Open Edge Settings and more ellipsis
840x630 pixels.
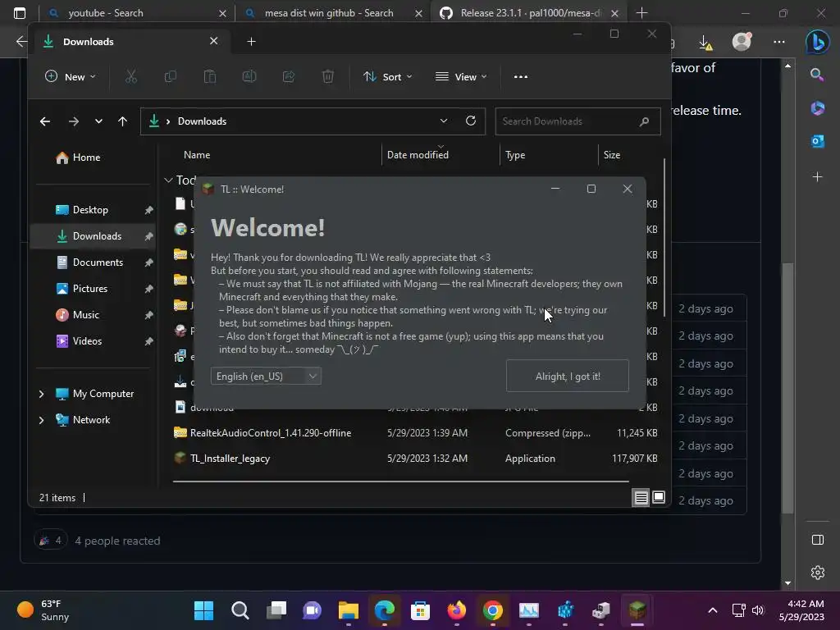point(779,42)
